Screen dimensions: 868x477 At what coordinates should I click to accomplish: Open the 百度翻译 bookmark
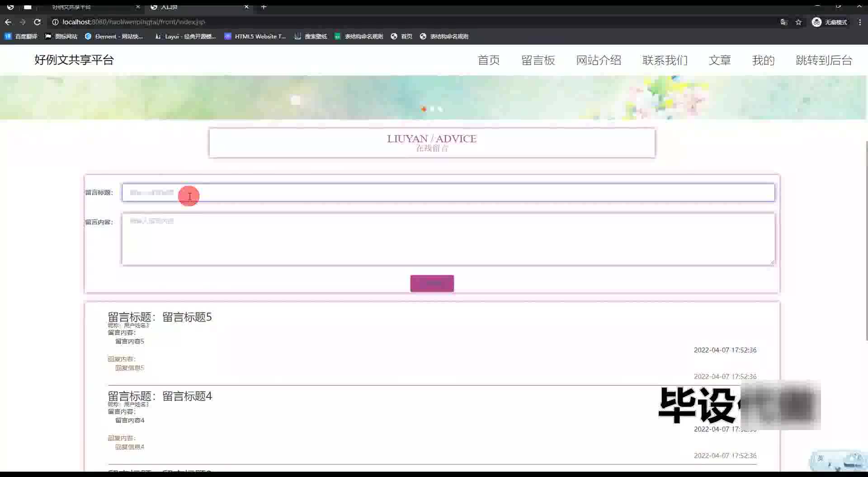point(21,36)
